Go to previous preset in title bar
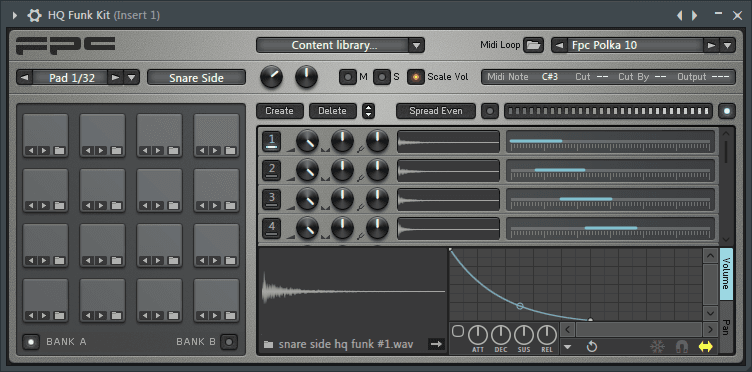 click(680, 15)
